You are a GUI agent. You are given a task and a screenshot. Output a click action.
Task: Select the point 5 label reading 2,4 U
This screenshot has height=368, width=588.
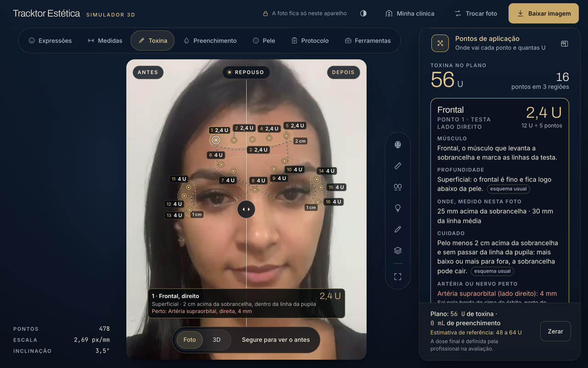(x=295, y=126)
